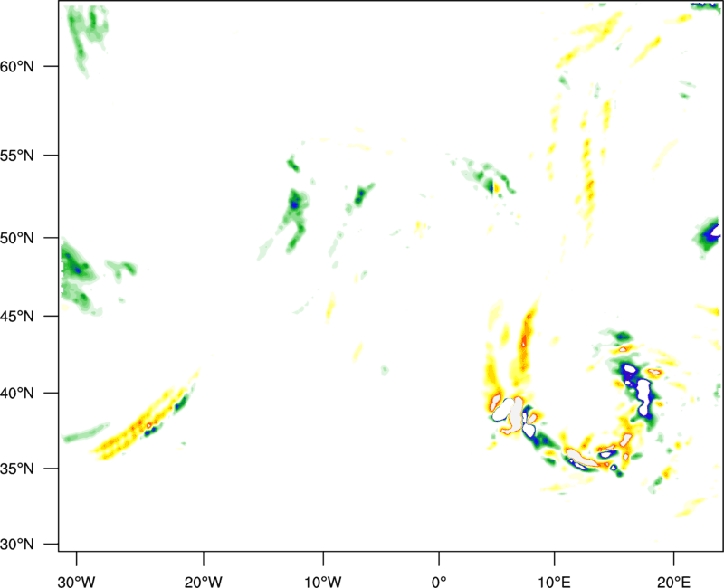Viewport: 724px width, 588px height.
Task: Click the 0° longitude label
Action: point(439,582)
